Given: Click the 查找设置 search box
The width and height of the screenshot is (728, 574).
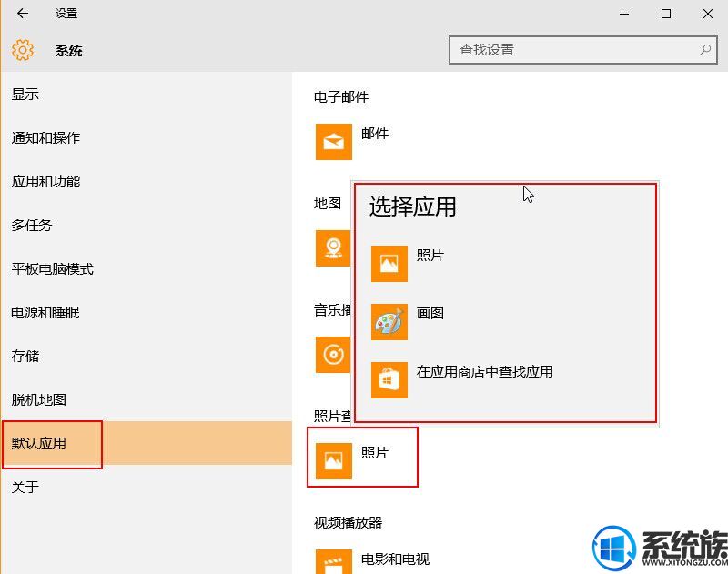Looking at the screenshot, I should tap(583, 50).
